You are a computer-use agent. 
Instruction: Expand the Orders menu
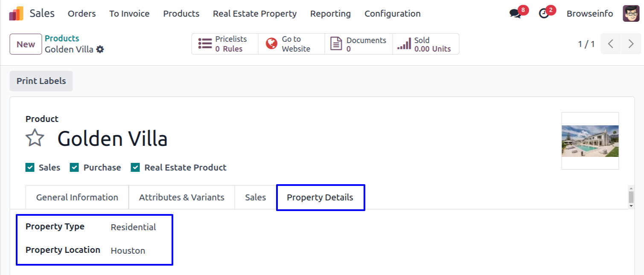click(82, 14)
